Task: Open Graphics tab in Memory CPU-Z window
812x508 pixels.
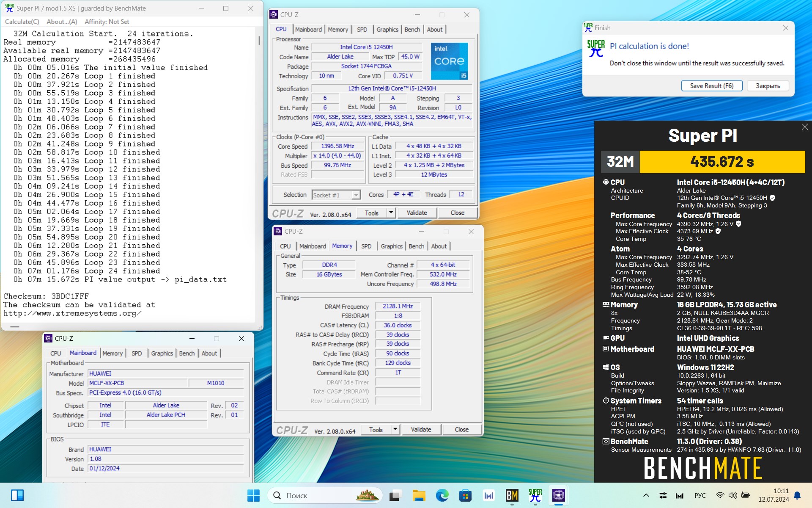Action: pos(392,246)
